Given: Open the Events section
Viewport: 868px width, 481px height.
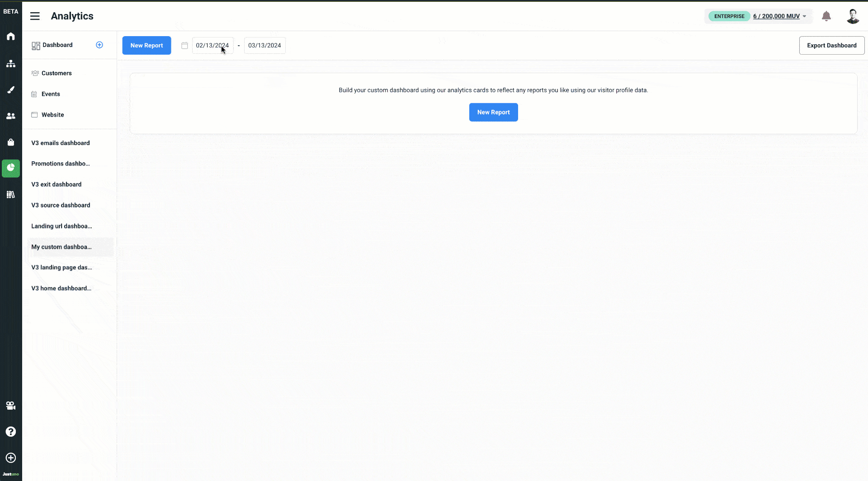Looking at the screenshot, I should click(x=50, y=94).
